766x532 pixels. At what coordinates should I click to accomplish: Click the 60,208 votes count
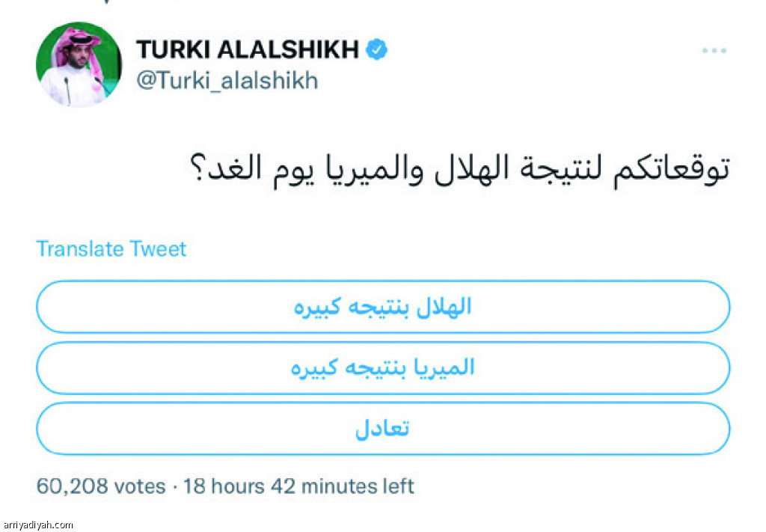[101, 486]
